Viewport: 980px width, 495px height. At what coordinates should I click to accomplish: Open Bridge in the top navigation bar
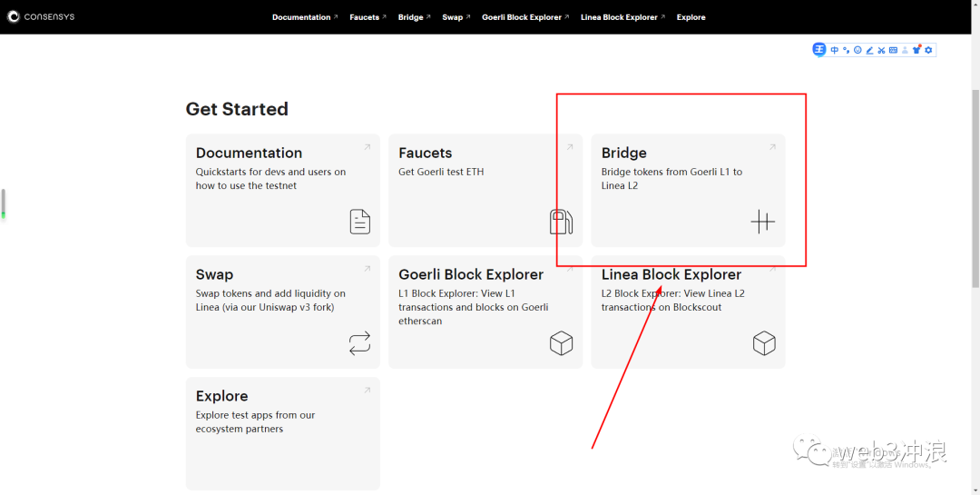tap(414, 17)
